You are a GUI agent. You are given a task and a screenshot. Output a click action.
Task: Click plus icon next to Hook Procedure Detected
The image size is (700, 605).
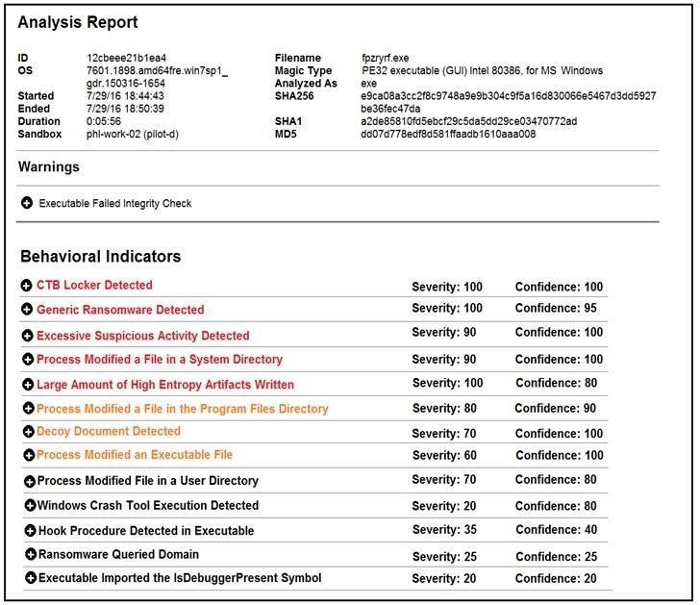point(30,531)
